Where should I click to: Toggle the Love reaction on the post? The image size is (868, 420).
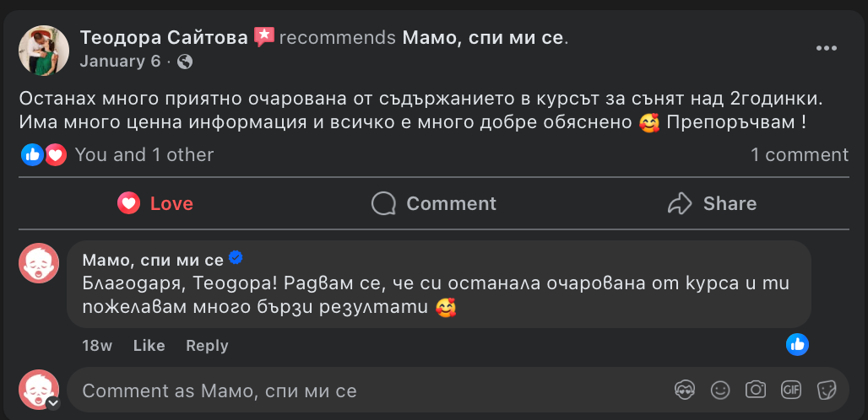point(155,203)
